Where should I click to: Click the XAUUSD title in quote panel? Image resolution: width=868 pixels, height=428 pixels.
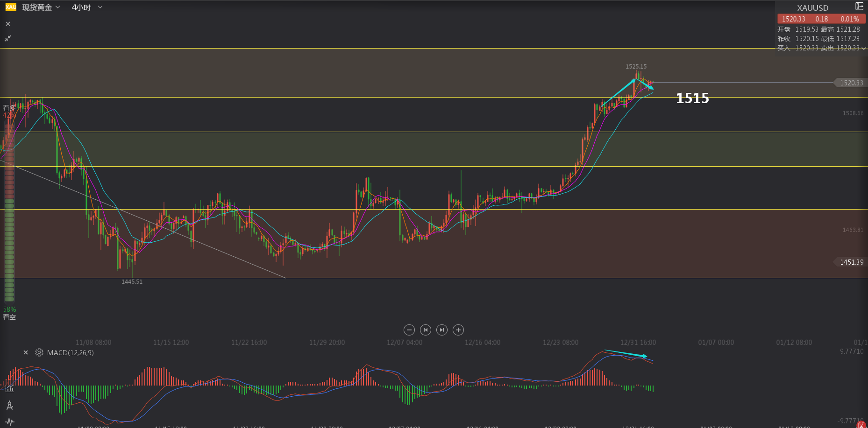[x=812, y=8]
